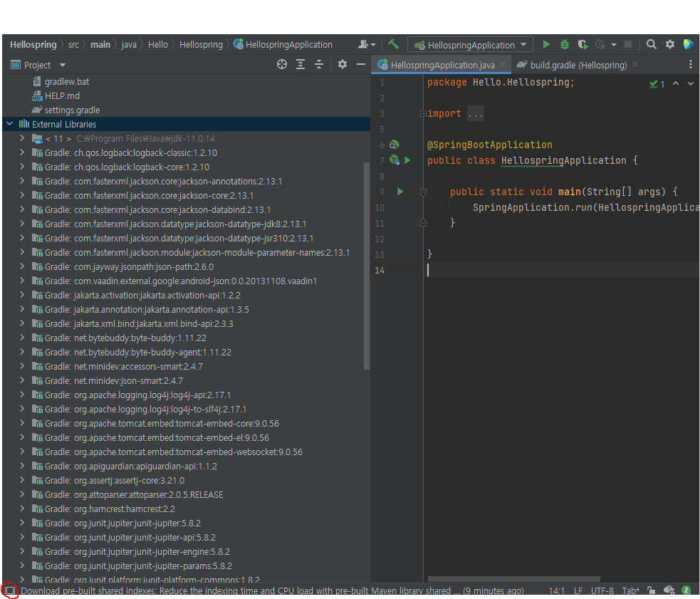Click the Stop square button in toolbar

(627, 44)
